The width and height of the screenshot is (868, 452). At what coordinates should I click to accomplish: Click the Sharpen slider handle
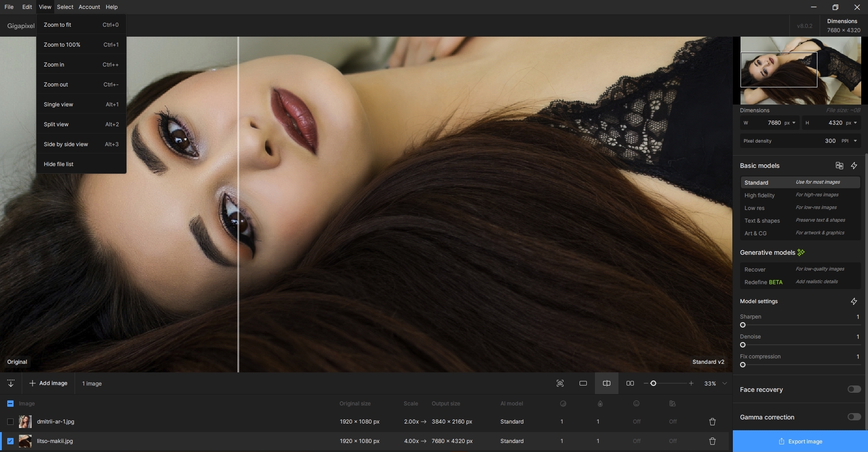[x=743, y=325]
